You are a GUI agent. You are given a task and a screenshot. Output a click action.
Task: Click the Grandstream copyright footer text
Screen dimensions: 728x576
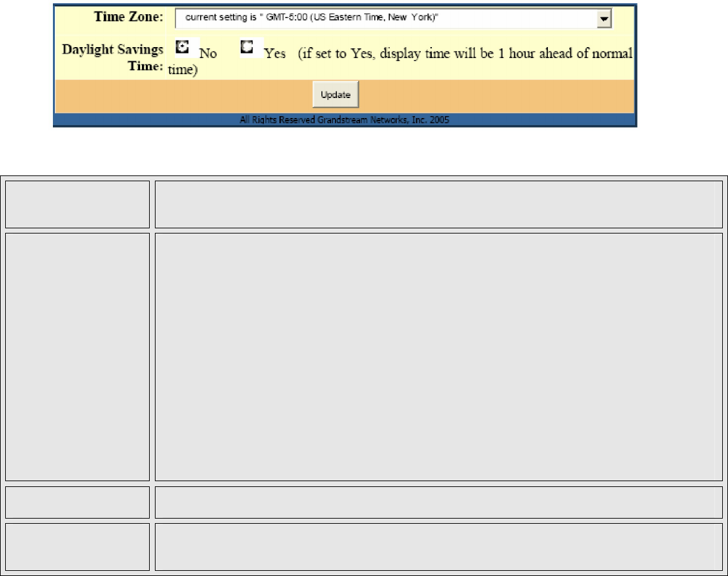[x=345, y=120]
